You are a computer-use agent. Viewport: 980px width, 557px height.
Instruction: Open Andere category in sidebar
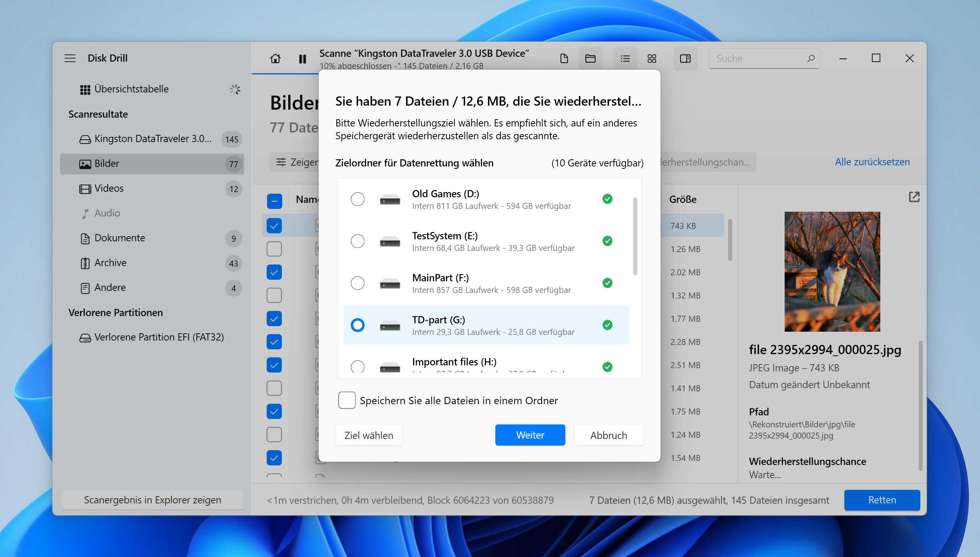152,288
